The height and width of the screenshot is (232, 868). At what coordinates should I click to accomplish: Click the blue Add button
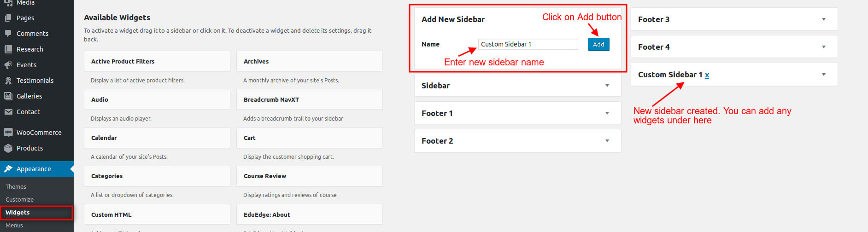(598, 44)
